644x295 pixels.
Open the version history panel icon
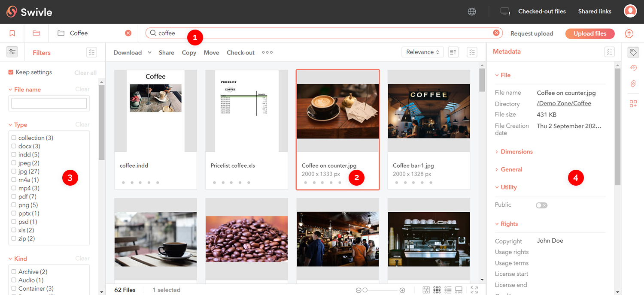pos(633,68)
